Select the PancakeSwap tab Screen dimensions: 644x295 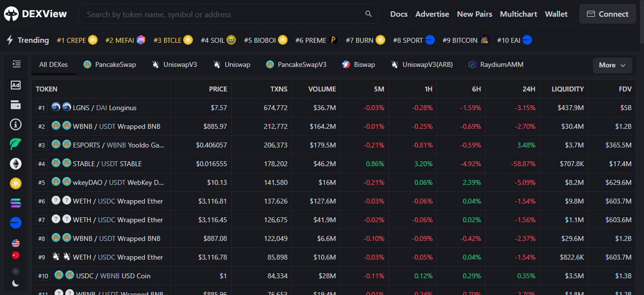tap(109, 64)
